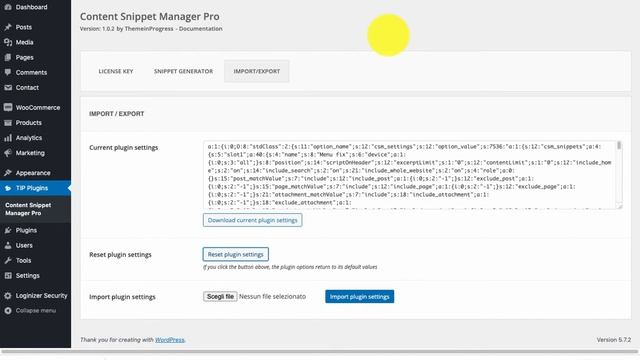Click Reset plugin settings button
This screenshot has width=640, height=360.
(236, 254)
